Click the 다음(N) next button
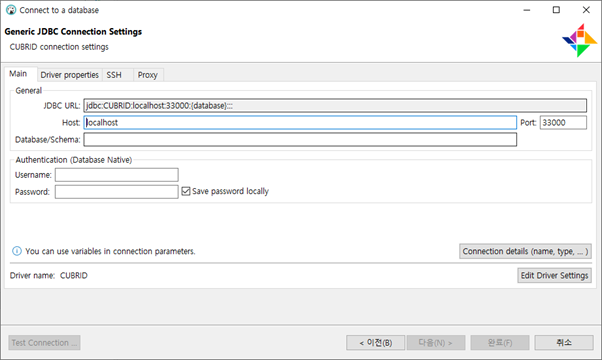Viewport: 602px width, 360px height. click(x=436, y=343)
